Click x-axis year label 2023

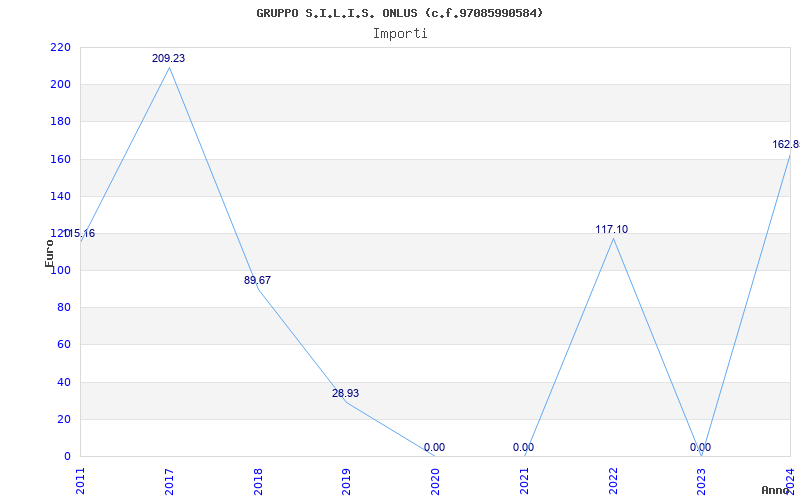[x=702, y=482]
